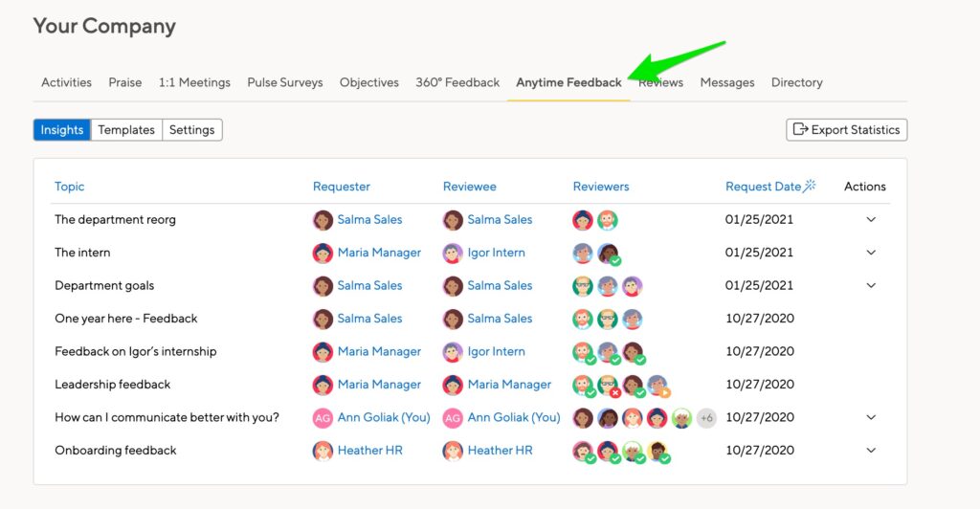Click third reviewer avatar in Department goals row
This screenshot has width=980, height=509.
pyautogui.click(x=632, y=286)
